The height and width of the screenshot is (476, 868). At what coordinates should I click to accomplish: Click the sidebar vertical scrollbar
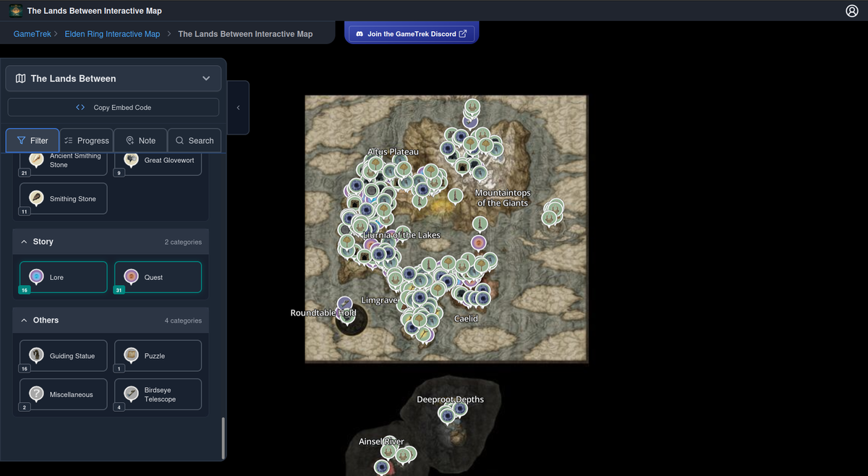224,437
